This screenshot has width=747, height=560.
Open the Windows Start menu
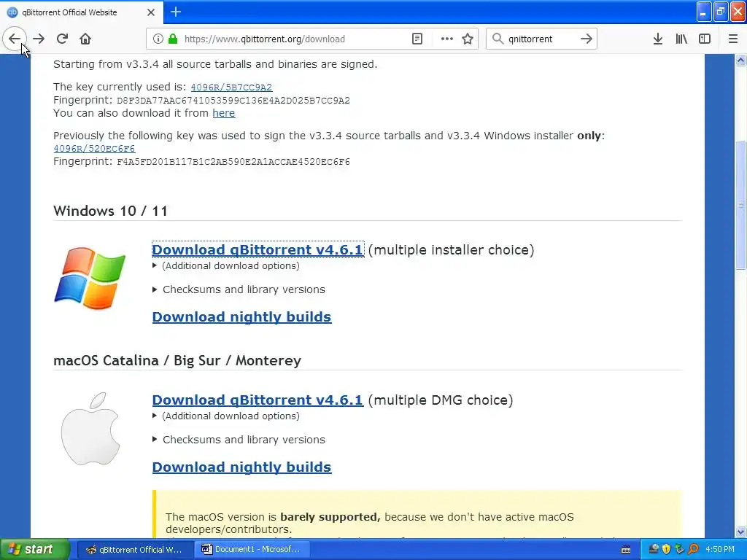[x=34, y=550]
